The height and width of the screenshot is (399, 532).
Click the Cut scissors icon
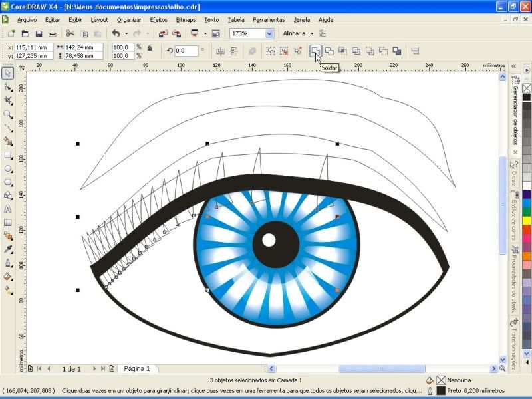point(70,33)
